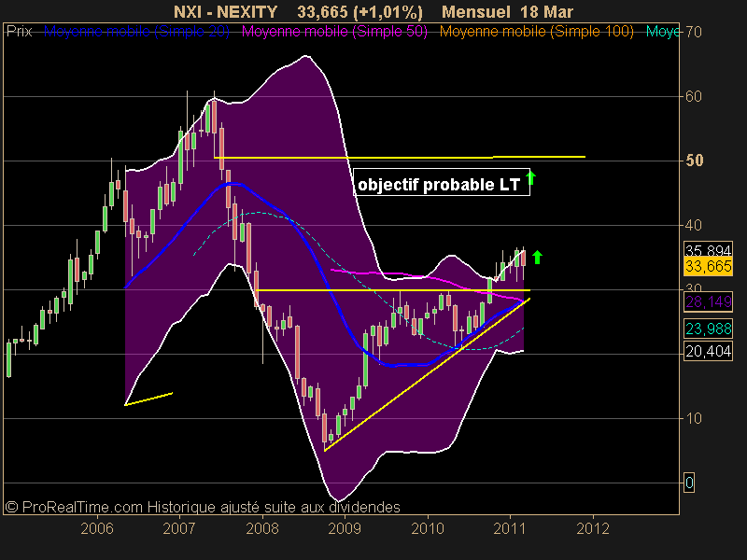Viewport: 747px width, 560px height.
Task: Click the green arrow next to latest candle
Action: [x=537, y=258]
